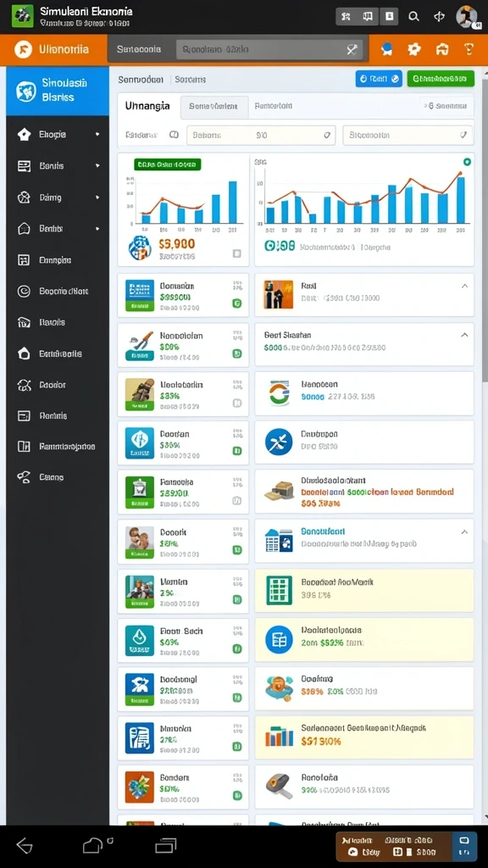488x868 pixels.
Task: Tap the Android back navigation arrow
Action: [x=25, y=845]
